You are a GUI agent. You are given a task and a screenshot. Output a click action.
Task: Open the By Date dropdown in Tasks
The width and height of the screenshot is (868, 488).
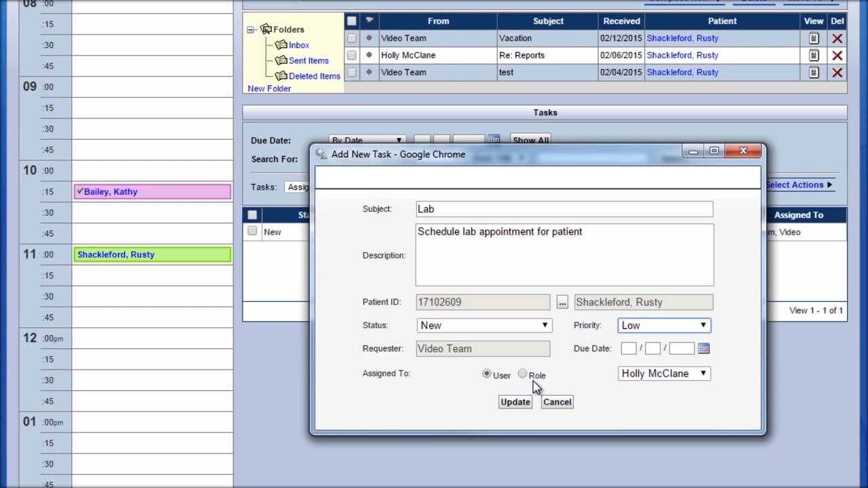pyautogui.click(x=367, y=140)
